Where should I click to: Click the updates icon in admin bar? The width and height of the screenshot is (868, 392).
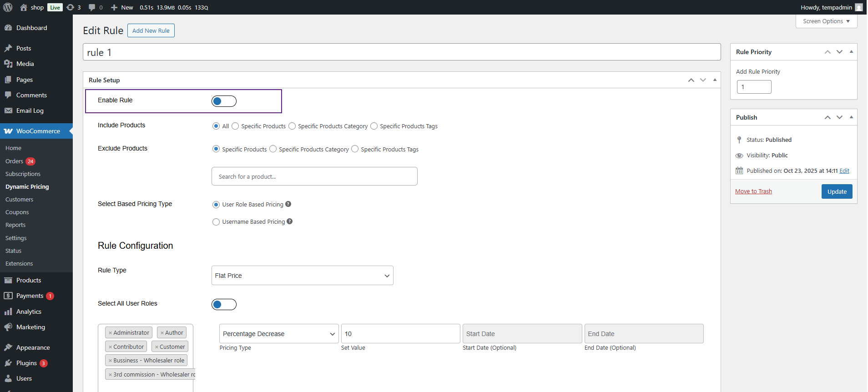pos(71,7)
